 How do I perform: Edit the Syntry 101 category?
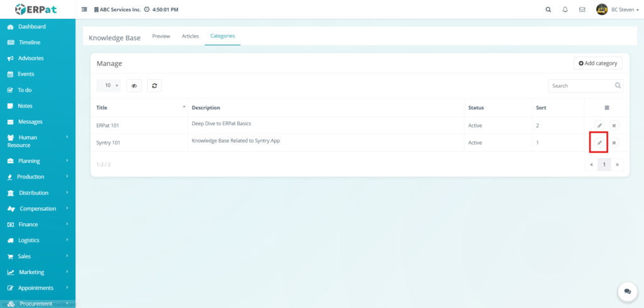pyautogui.click(x=599, y=143)
